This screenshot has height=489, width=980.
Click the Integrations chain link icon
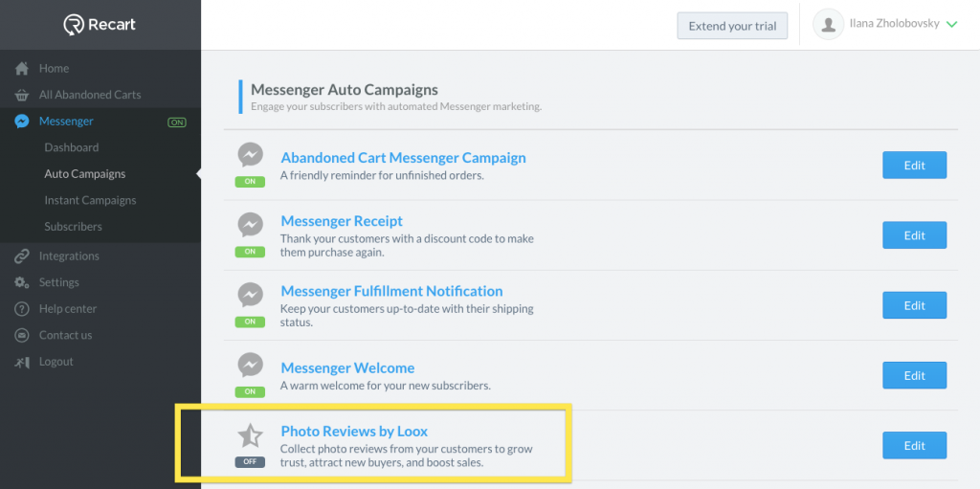pyautogui.click(x=22, y=256)
